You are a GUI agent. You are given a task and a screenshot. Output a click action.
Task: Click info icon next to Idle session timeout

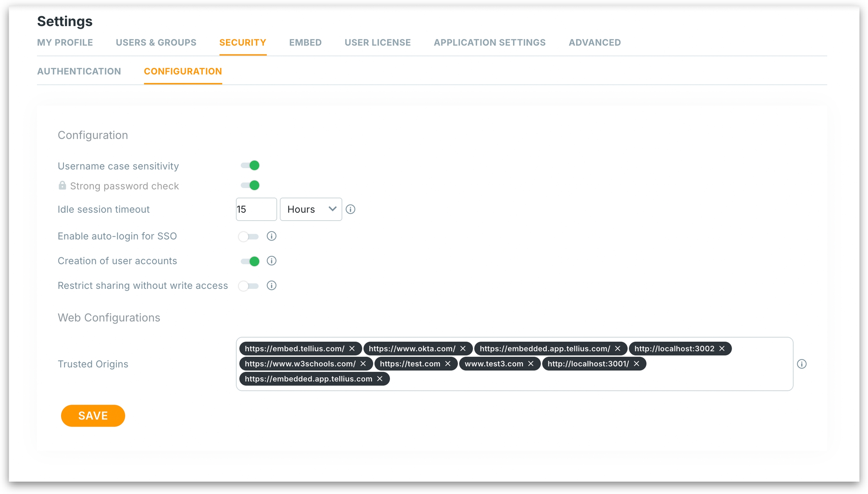(x=350, y=209)
